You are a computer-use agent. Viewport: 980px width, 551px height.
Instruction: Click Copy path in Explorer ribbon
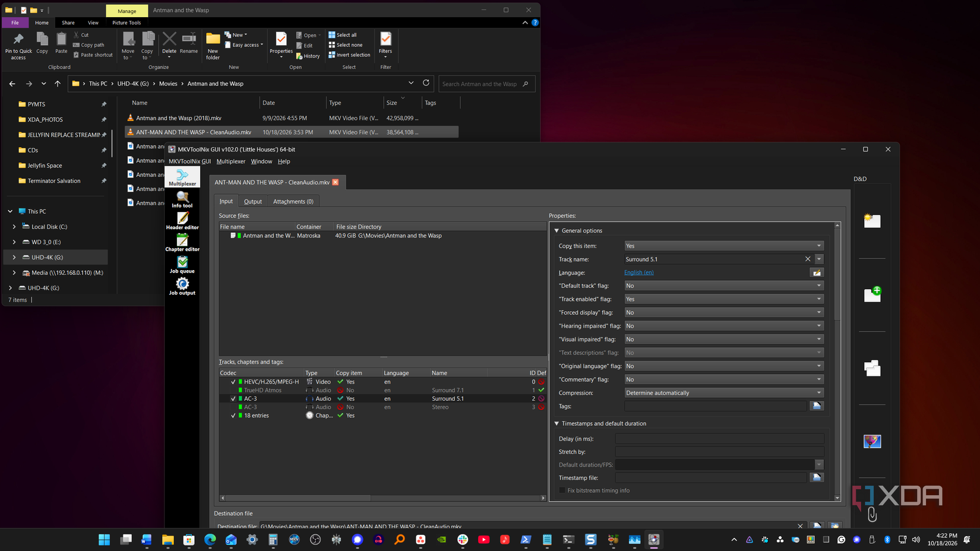tap(88, 45)
